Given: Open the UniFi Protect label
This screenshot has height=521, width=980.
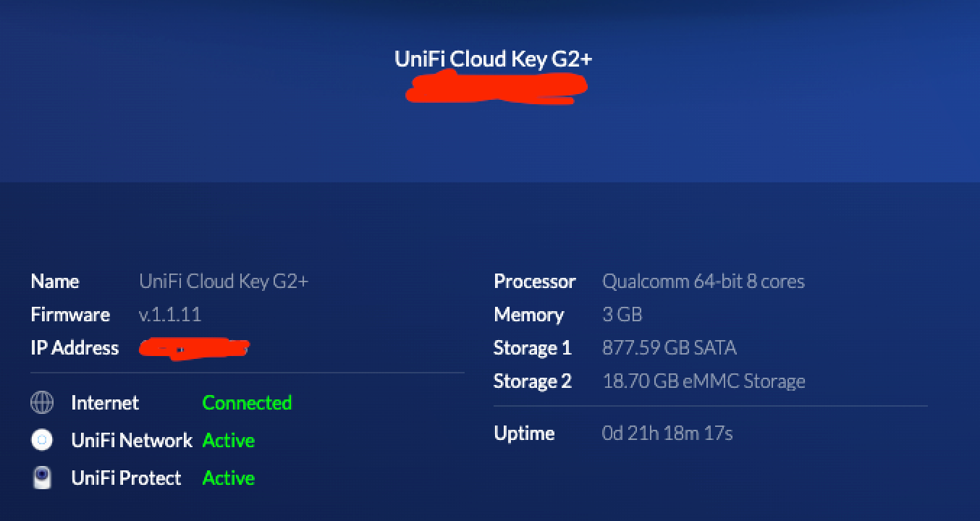Looking at the screenshot, I should coord(126,478).
